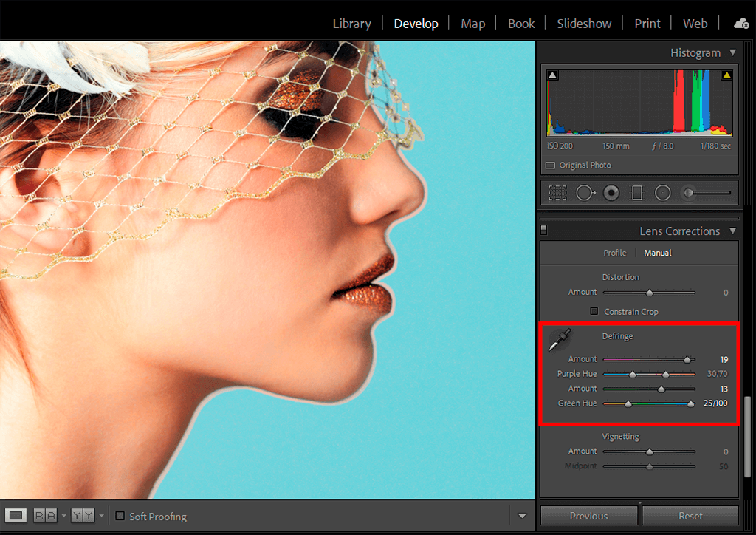This screenshot has height=535, width=756.
Task: Open the toolbar options dropdown arrow
Action: (x=523, y=516)
